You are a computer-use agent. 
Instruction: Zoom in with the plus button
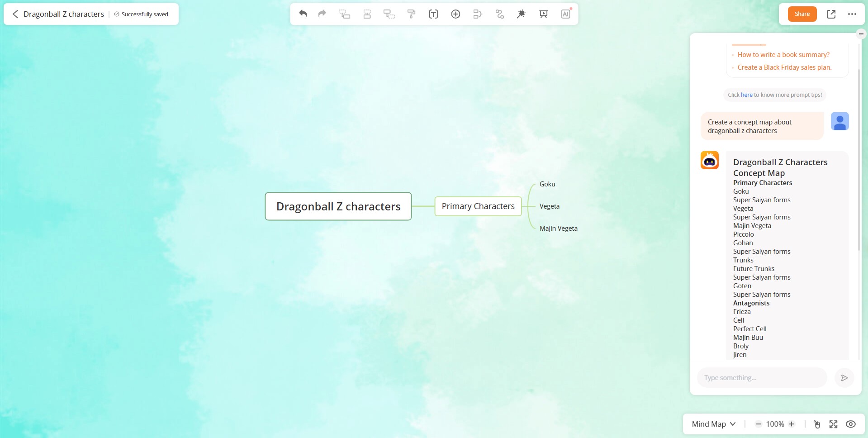(792, 424)
